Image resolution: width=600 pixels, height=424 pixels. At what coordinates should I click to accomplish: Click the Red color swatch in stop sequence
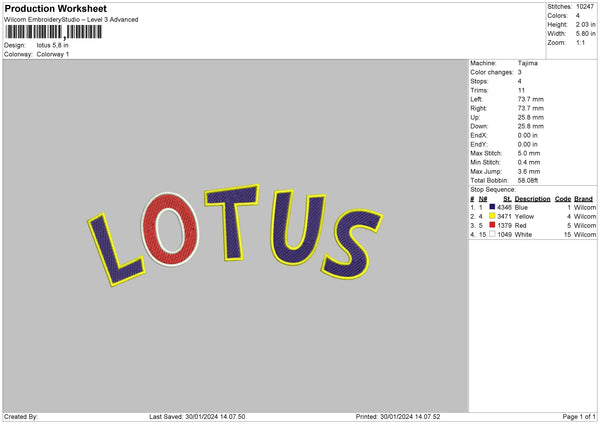pyautogui.click(x=492, y=225)
